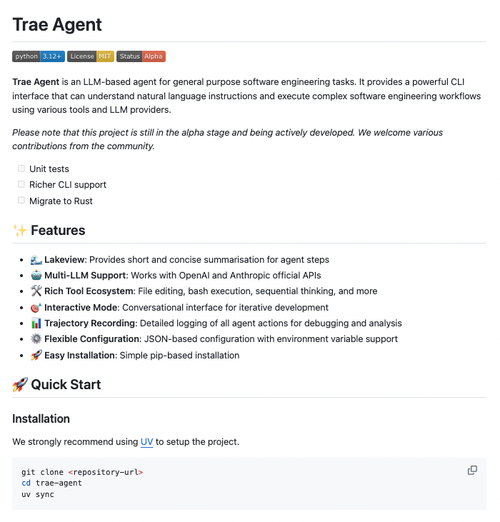Click the sparkles emoji beside Features
Viewport: 500px width, 522px height.
click(20, 230)
